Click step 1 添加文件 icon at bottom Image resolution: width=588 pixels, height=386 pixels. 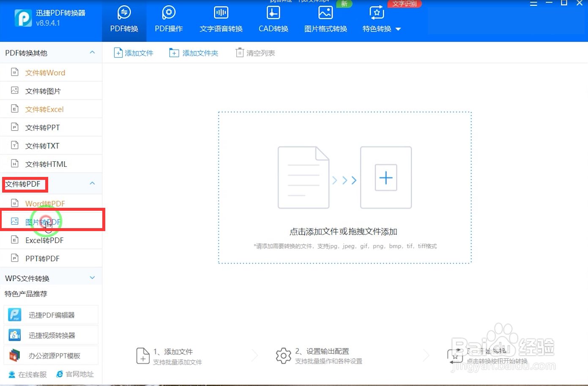[143, 356]
